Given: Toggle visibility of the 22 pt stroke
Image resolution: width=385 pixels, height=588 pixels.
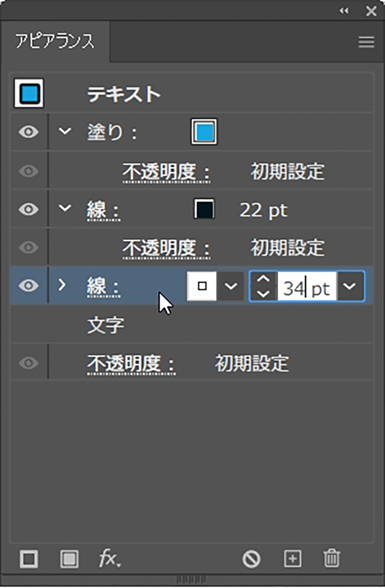Looking at the screenshot, I should pyautogui.click(x=29, y=209).
